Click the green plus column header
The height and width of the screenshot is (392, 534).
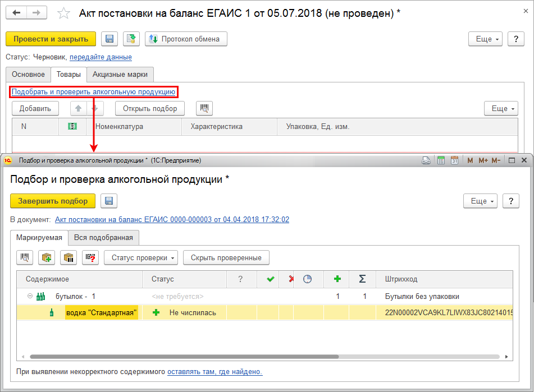[337, 279]
